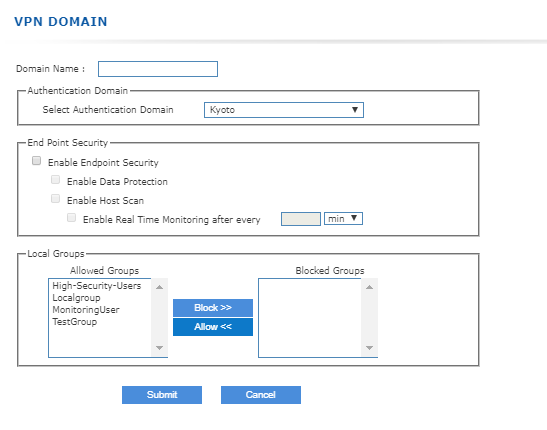547x430 pixels.
Task: Submit the VPN domain form
Action: pyautogui.click(x=162, y=395)
